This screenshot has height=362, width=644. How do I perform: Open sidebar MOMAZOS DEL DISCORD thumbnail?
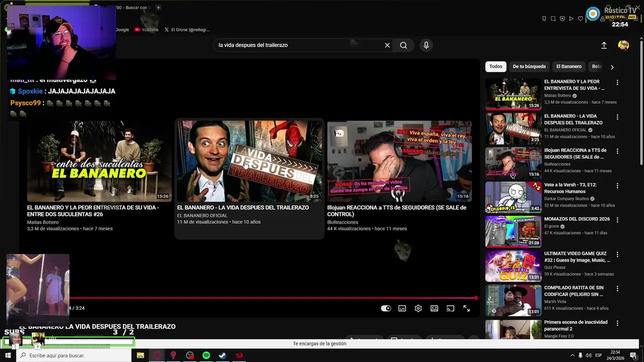click(513, 231)
